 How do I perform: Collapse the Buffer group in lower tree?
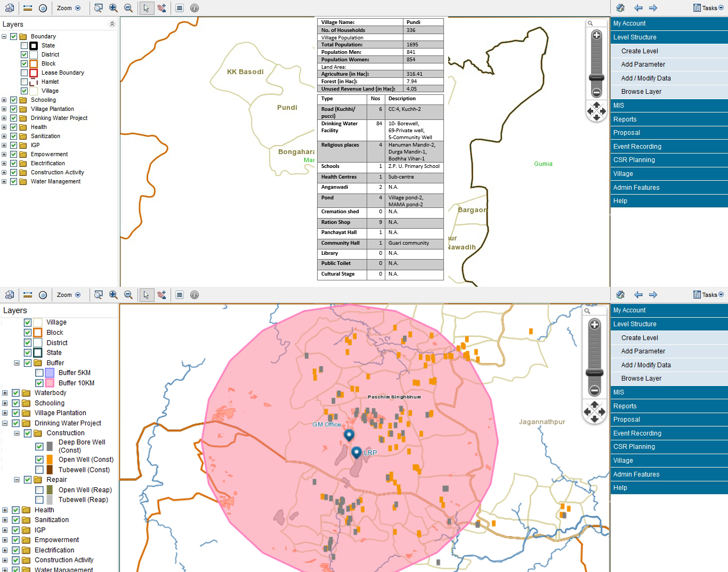tap(17, 363)
